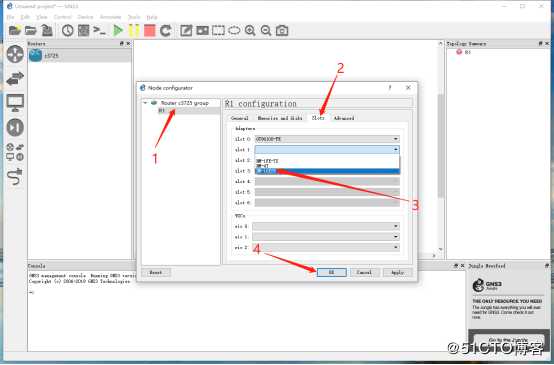Collapse the Router c3725 group tree
The height and width of the screenshot is (365, 554).
(145, 103)
